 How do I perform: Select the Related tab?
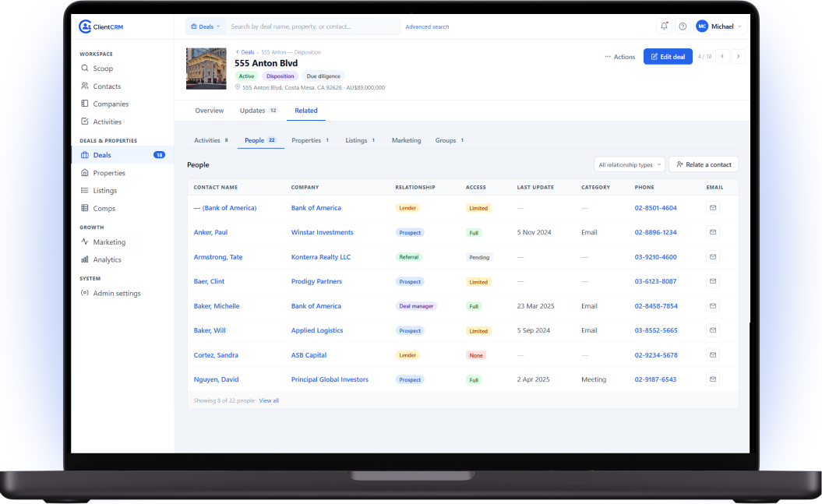point(306,111)
